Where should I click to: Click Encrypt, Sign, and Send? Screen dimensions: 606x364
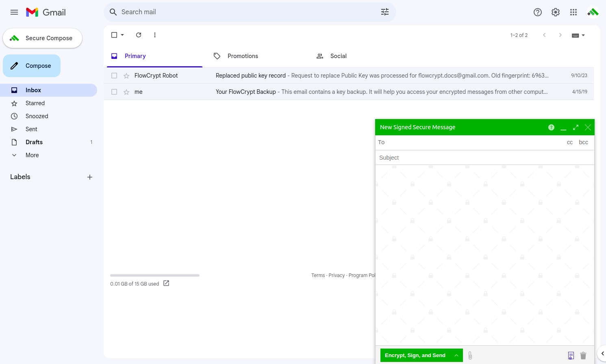click(x=415, y=355)
